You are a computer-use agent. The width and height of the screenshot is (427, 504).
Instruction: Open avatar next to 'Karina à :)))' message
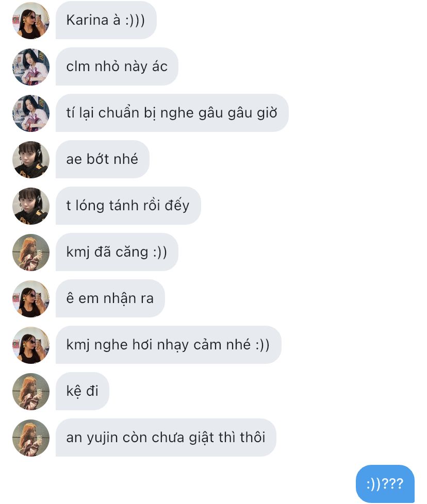31,21
